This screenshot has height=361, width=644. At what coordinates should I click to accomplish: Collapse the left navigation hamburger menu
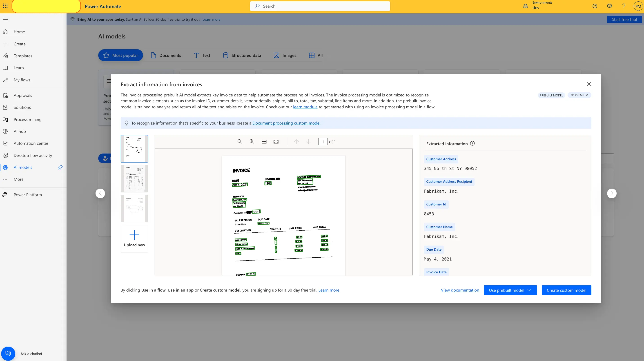pyautogui.click(x=5, y=20)
